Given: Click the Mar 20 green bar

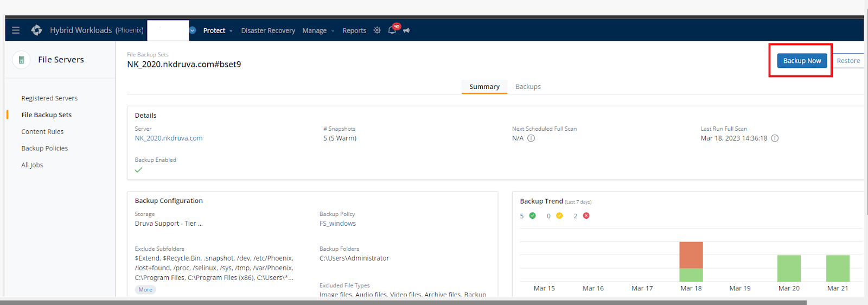Looking at the screenshot, I should coord(789,268).
